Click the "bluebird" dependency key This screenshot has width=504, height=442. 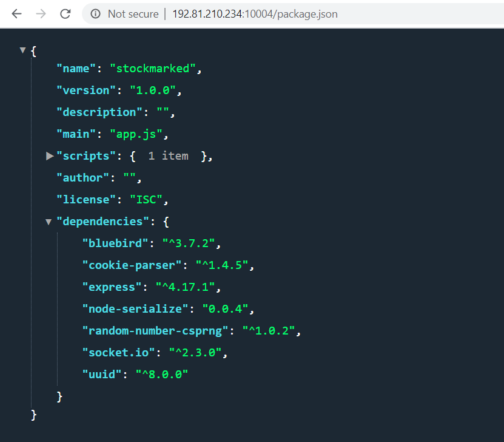(x=115, y=243)
